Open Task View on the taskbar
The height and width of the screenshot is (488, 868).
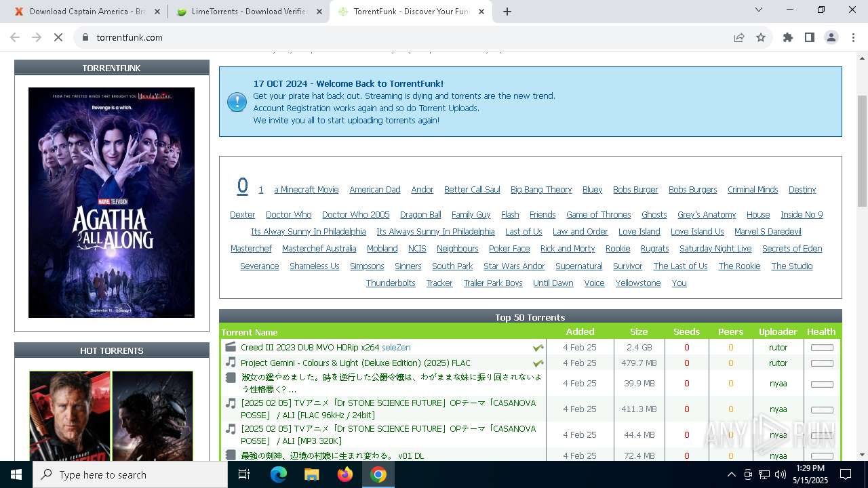[x=244, y=474]
